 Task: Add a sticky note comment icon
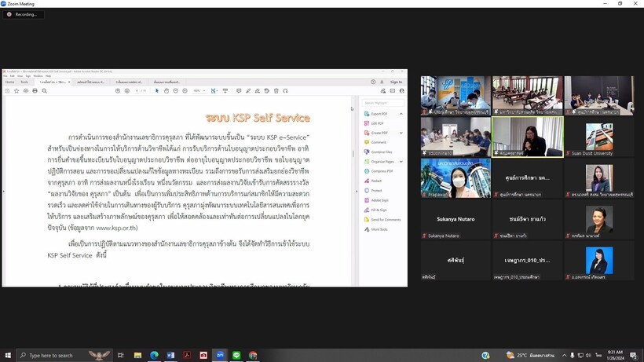click(239, 91)
